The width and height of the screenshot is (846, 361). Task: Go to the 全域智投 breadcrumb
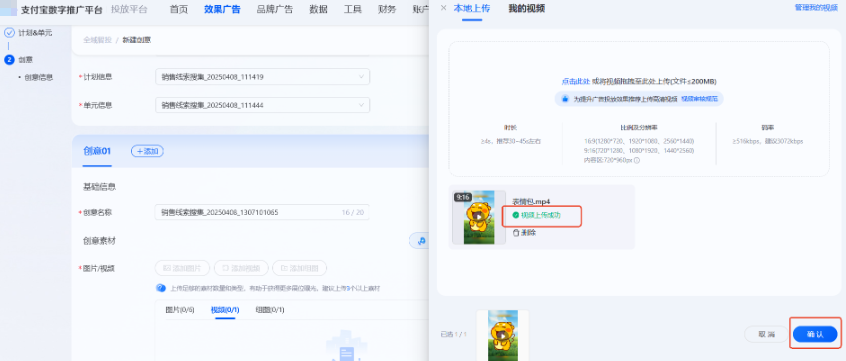point(97,40)
